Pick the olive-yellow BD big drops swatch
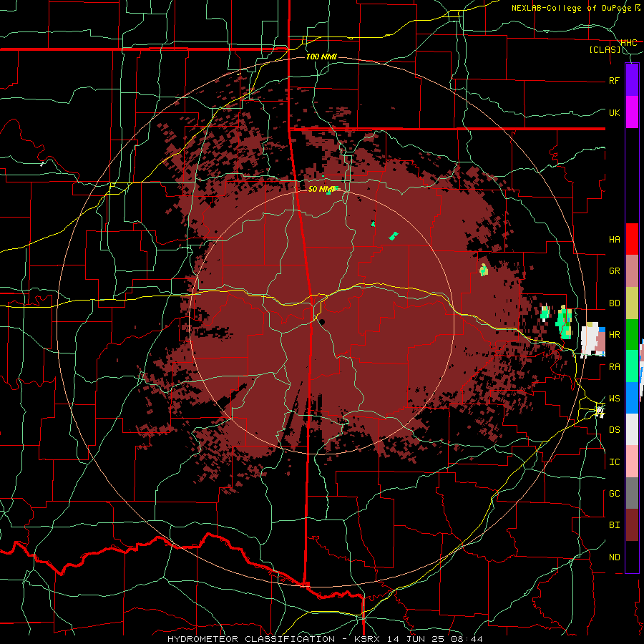Viewport: 644px width, 644px height. 632,303
